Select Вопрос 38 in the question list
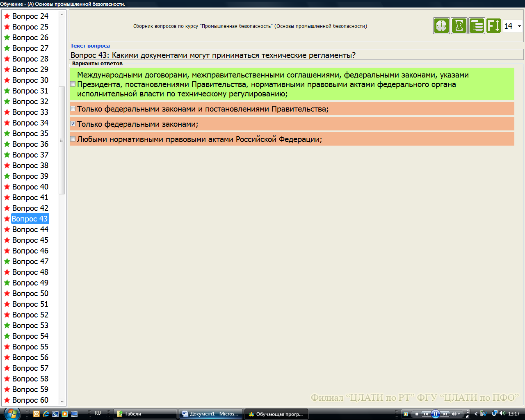The image size is (525, 420). point(30,165)
